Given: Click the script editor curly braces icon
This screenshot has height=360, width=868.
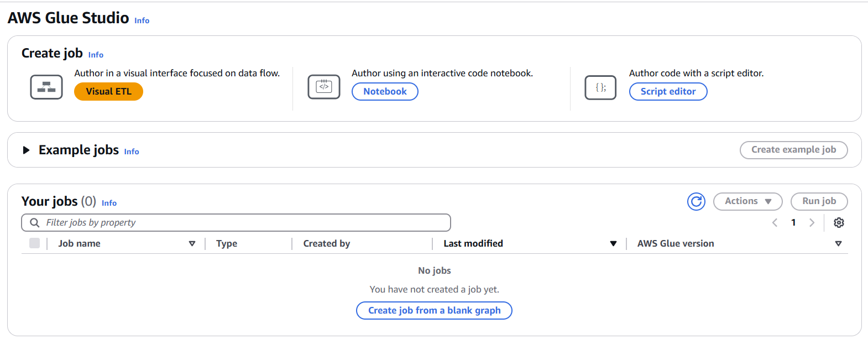Looking at the screenshot, I should coord(600,87).
